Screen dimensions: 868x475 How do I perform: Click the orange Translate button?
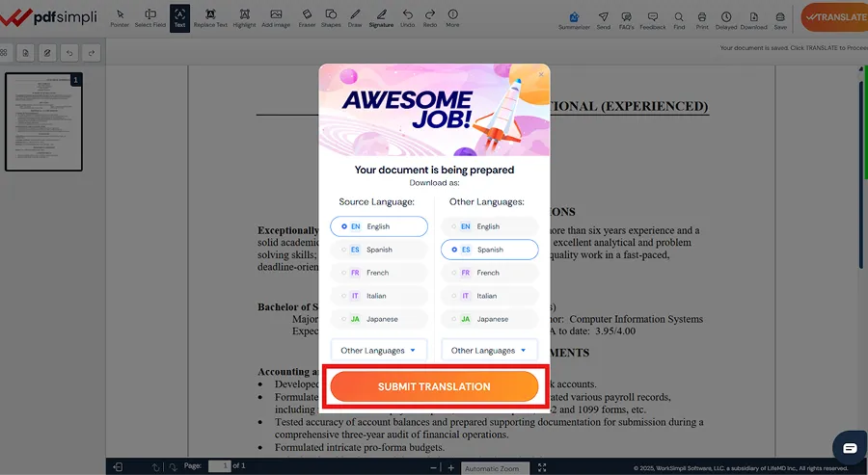pos(834,17)
